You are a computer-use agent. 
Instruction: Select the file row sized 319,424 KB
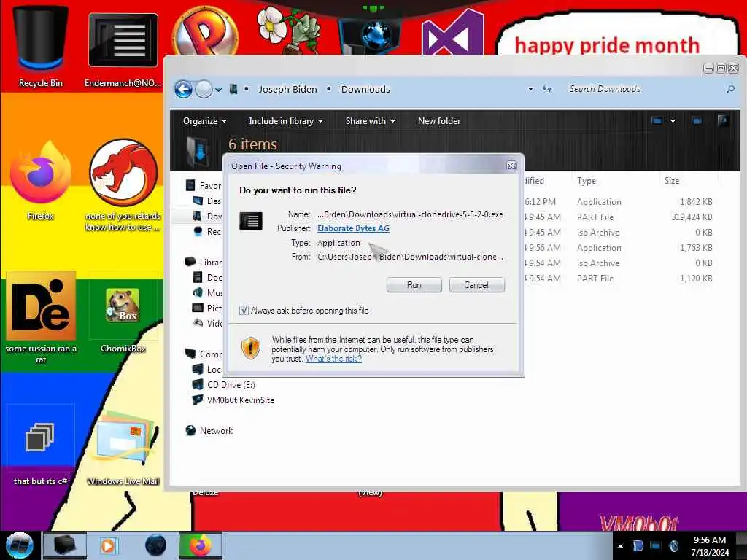(619, 217)
